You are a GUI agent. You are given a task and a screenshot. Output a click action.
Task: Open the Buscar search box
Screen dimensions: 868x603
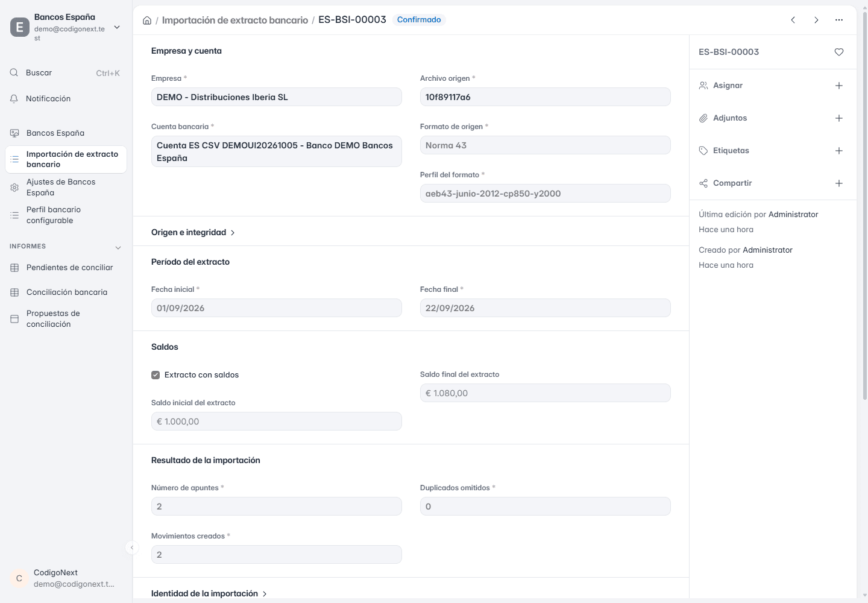pos(66,73)
